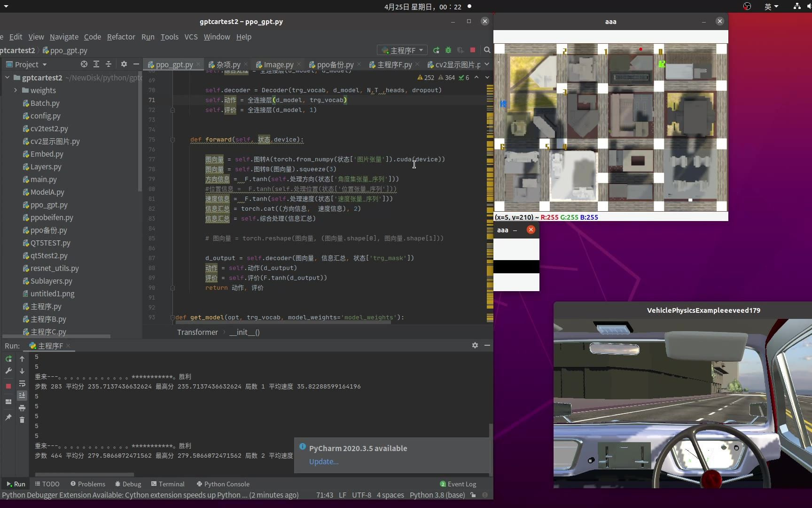This screenshot has width=812, height=508.
Task: Expand the weights folder
Action: 16,90
